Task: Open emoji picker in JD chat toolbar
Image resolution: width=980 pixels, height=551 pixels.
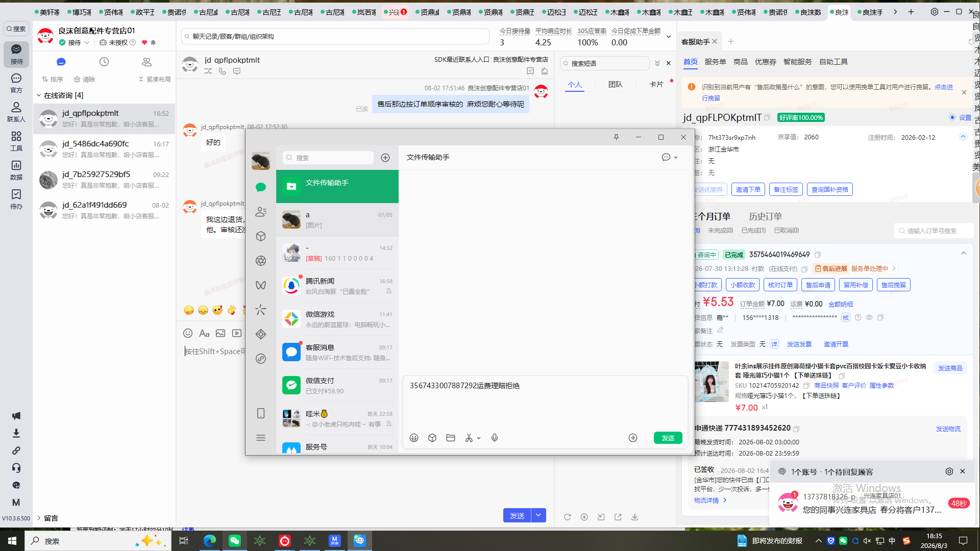Action: (188, 333)
